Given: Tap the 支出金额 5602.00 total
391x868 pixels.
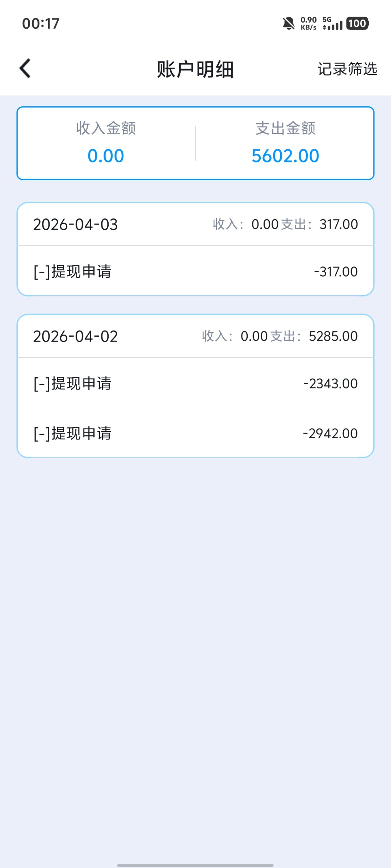Looking at the screenshot, I should click(285, 156).
